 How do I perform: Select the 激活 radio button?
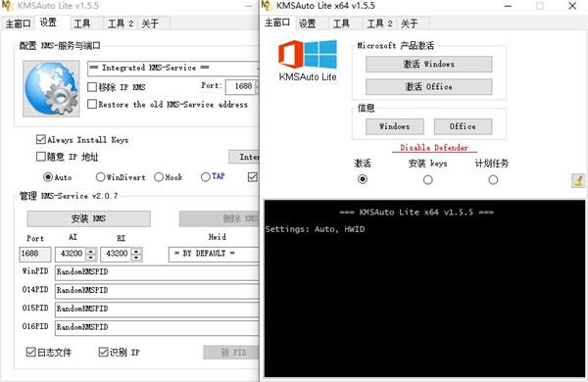coord(363,179)
